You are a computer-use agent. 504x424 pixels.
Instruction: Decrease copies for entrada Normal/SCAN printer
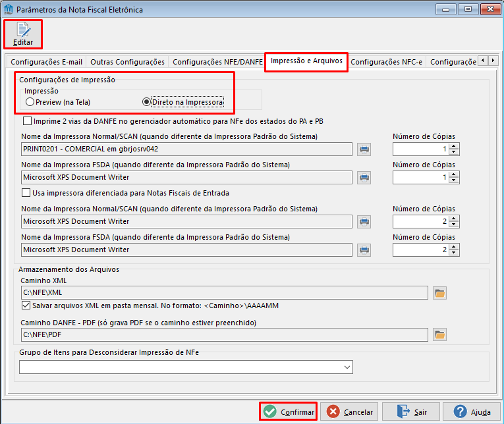click(x=453, y=225)
